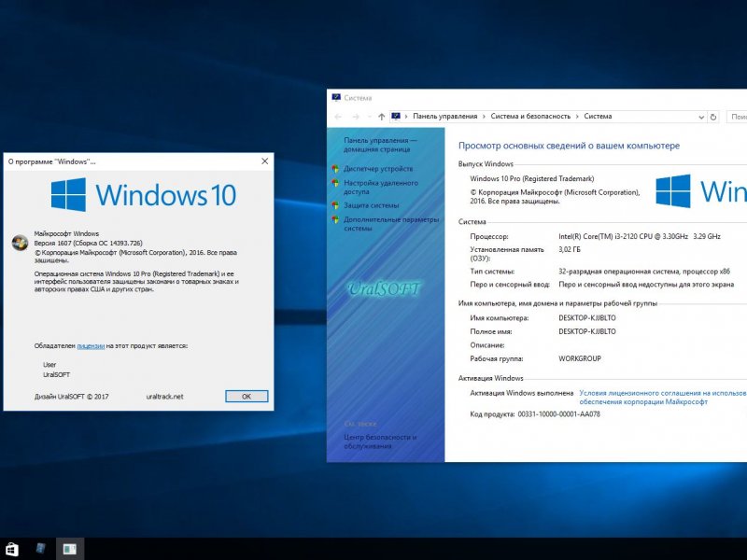Image resolution: width=747 pixels, height=560 pixels.
Task: Select 'WORKGROUP' workgroup value
Action: pos(580,358)
